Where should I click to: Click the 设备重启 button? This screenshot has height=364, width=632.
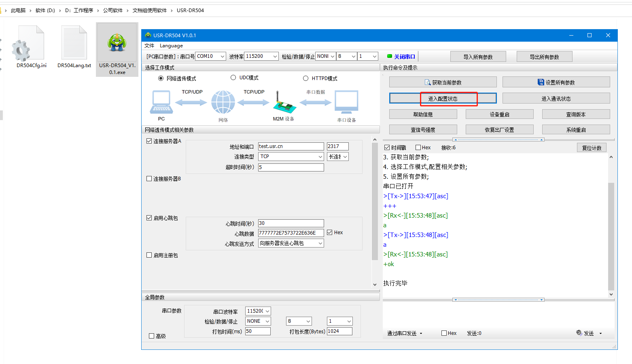(499, 114)
